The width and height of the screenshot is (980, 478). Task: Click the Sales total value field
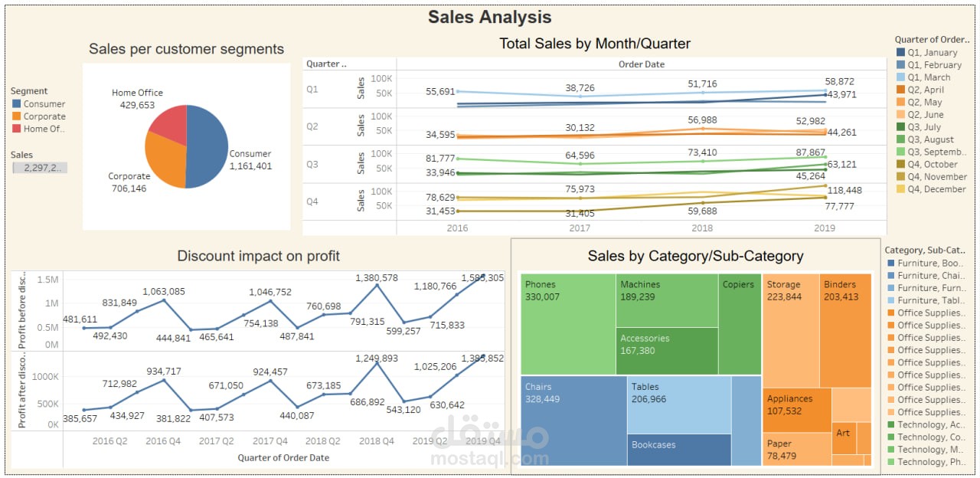pos(40,168)
